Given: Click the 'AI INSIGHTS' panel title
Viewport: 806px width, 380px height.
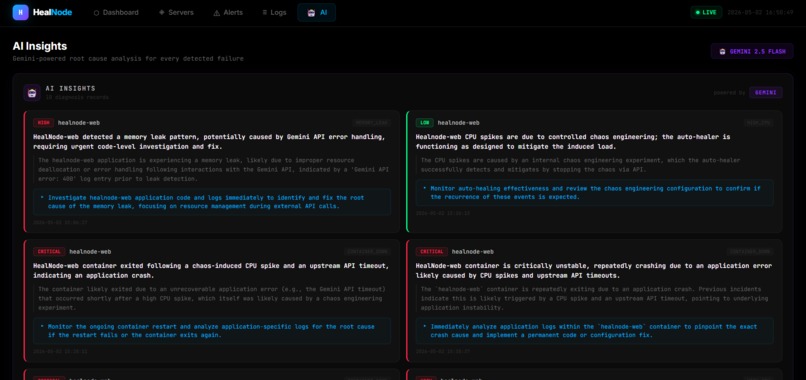Looking at the screenshot, I should 70,88.
